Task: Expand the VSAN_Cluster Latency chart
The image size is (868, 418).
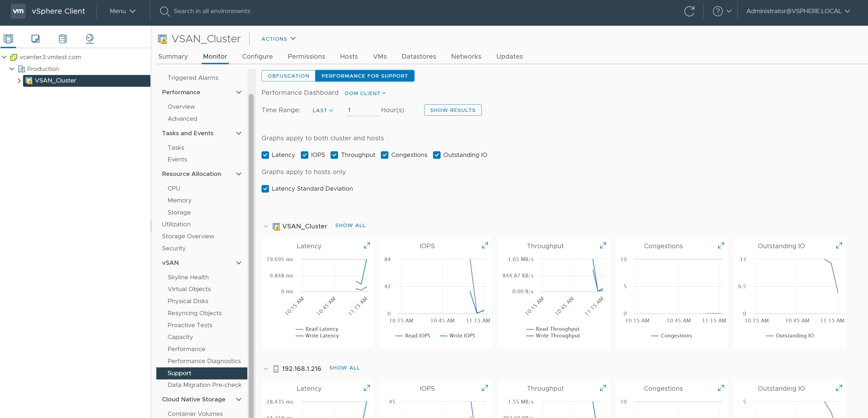Action: pyautogui.click(x=367, y=246)
